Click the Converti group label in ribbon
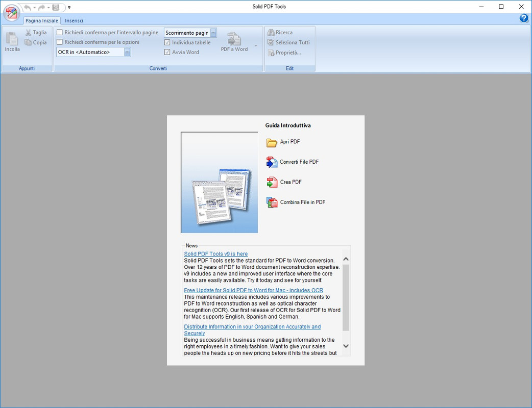 (158, 68)
